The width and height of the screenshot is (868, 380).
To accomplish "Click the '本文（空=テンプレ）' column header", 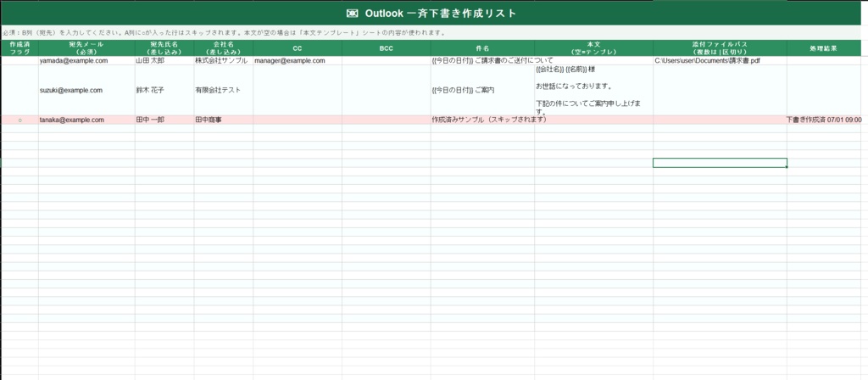I will click(x=593, y=47).
